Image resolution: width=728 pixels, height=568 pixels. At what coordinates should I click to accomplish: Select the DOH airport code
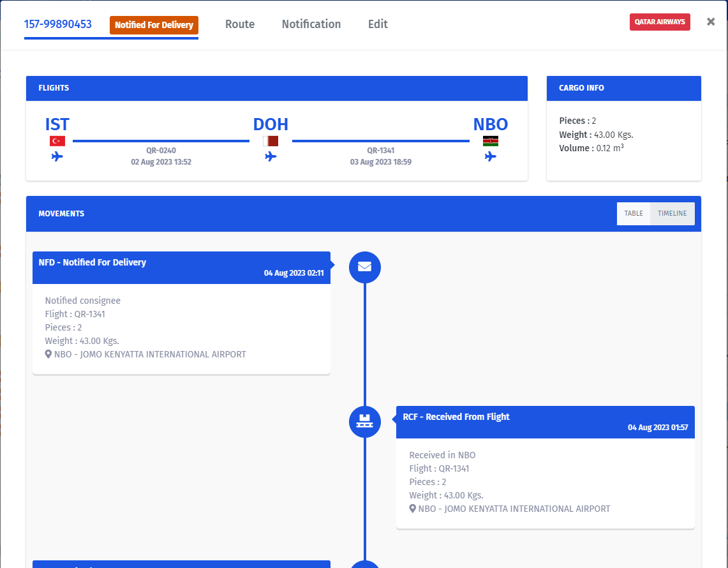tap(271, 124)
